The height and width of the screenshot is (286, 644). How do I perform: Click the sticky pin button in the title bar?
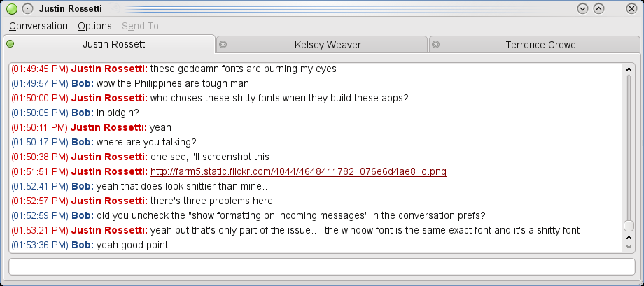click(27, 9)
